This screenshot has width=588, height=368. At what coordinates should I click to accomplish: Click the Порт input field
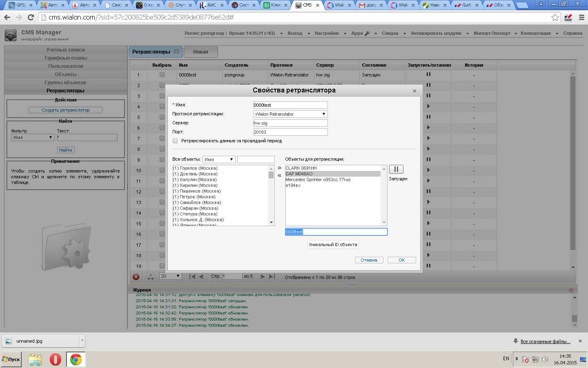pyautogui.click(x=290, y=132)
